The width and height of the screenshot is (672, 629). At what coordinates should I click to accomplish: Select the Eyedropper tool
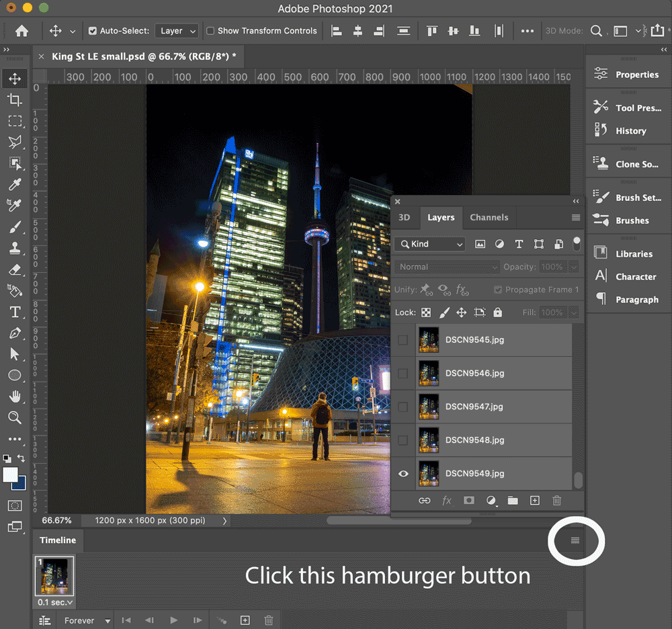click(x=15, y=185)
